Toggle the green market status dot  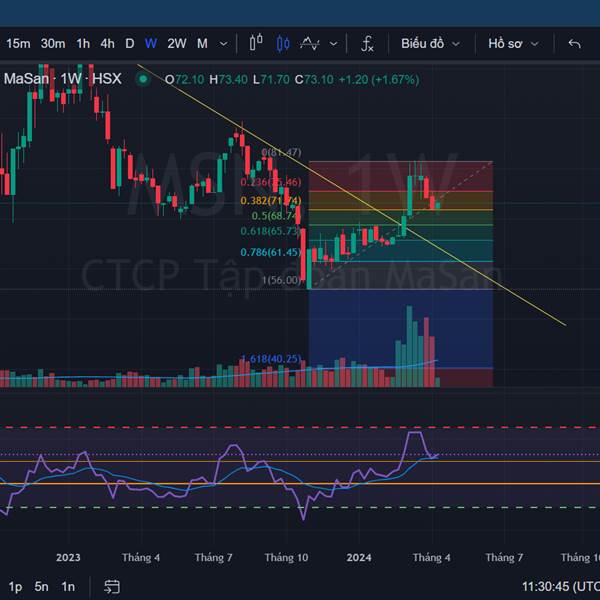143,79
